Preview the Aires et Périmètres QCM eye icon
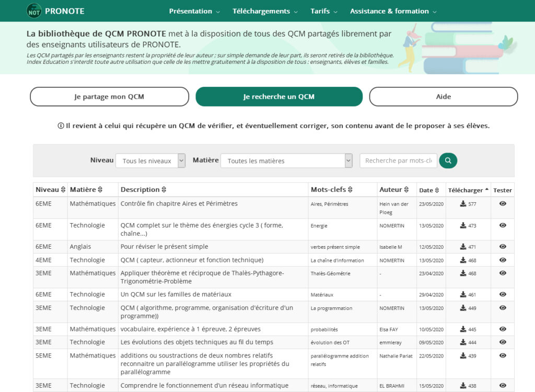Image resolution: width=535 pixels, height=392 pixels. 503,203
